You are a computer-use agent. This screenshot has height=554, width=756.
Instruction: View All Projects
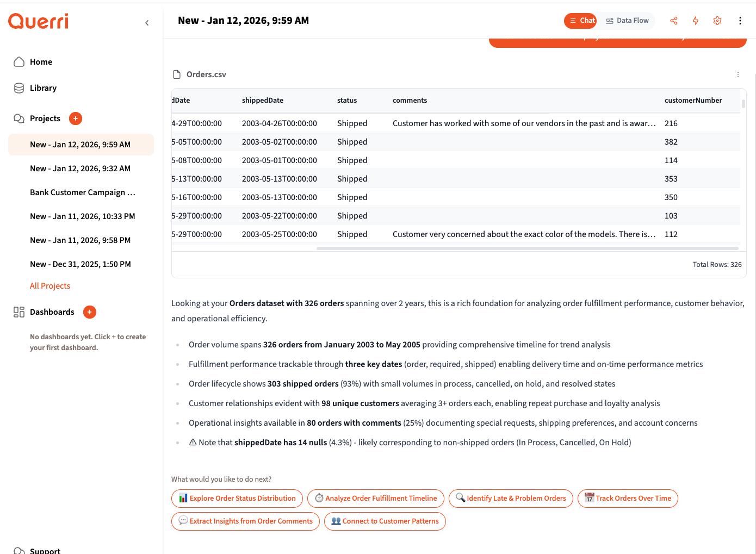pos(50,285)
